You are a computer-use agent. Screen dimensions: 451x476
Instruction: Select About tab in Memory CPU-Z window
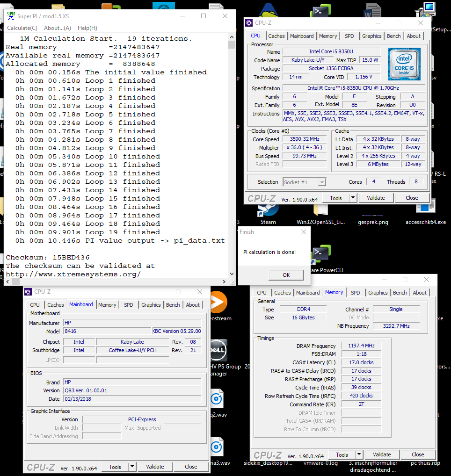coord(420,293)
